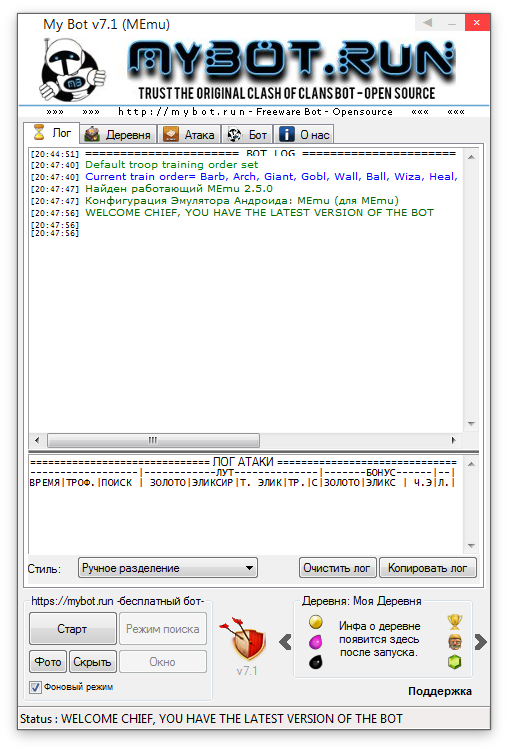Click the Фото button
Image resolution: width=508 pixels, height=751 pixels.
[x=48, y=661]
